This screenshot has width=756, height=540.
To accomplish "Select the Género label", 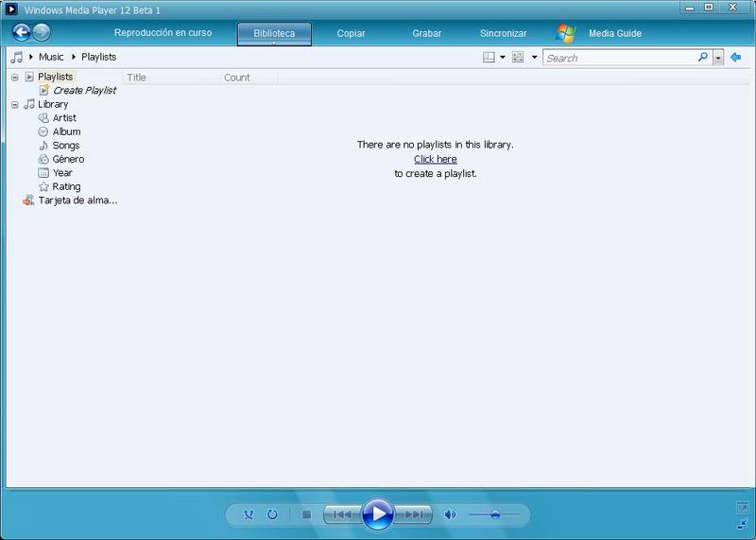I will pyautogui.click(x=68, y=159).
